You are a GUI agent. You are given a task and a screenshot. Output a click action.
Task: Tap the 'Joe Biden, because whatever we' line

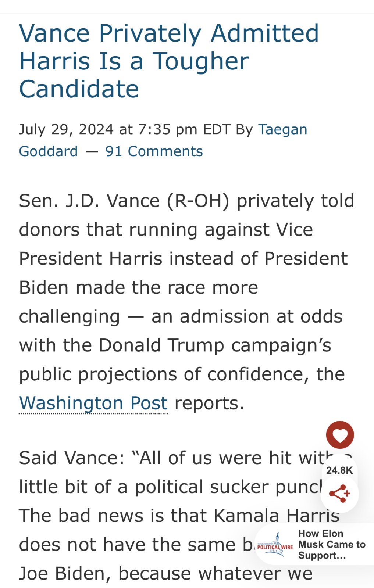(165, 574)
